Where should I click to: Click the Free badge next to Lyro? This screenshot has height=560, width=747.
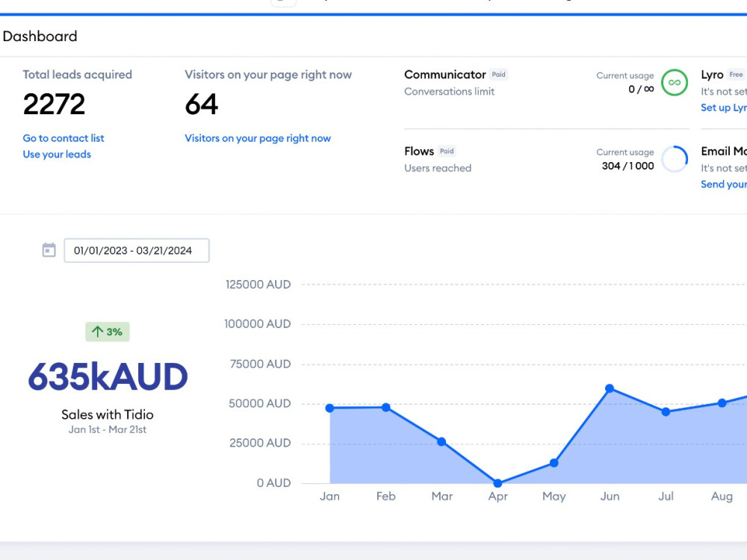pos(736,74)
